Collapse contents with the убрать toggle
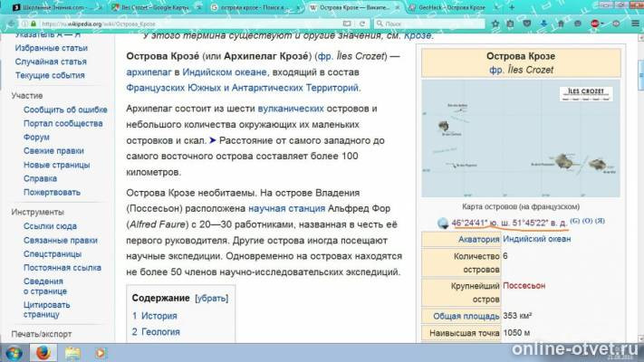The width and height of the screenshot is (644, 362). pos(212,299)
